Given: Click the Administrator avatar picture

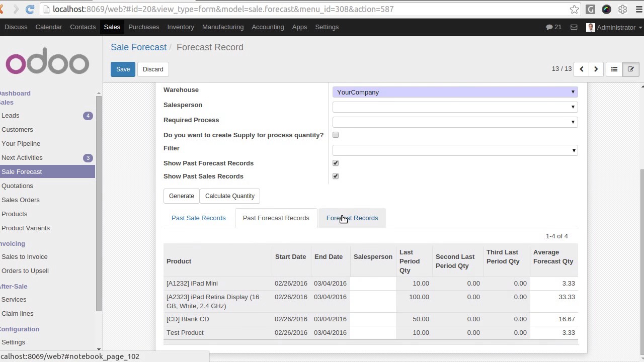Looking at the screenshot, I should tap(591, 27).
